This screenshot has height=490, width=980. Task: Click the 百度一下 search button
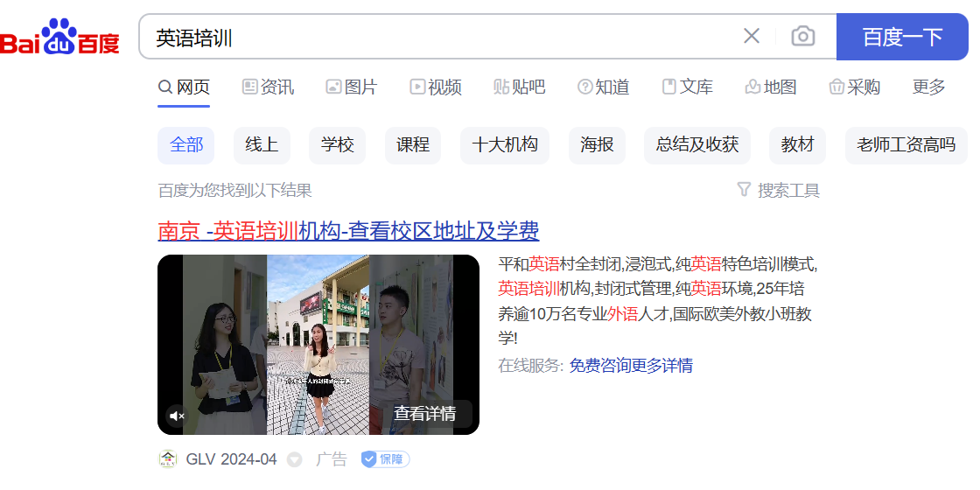pos(902,37)
